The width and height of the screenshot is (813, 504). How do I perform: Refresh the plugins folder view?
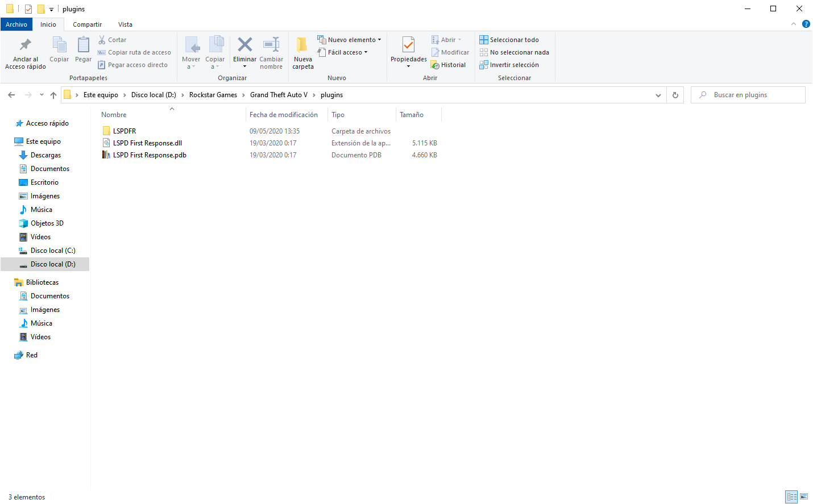point(675,95)
